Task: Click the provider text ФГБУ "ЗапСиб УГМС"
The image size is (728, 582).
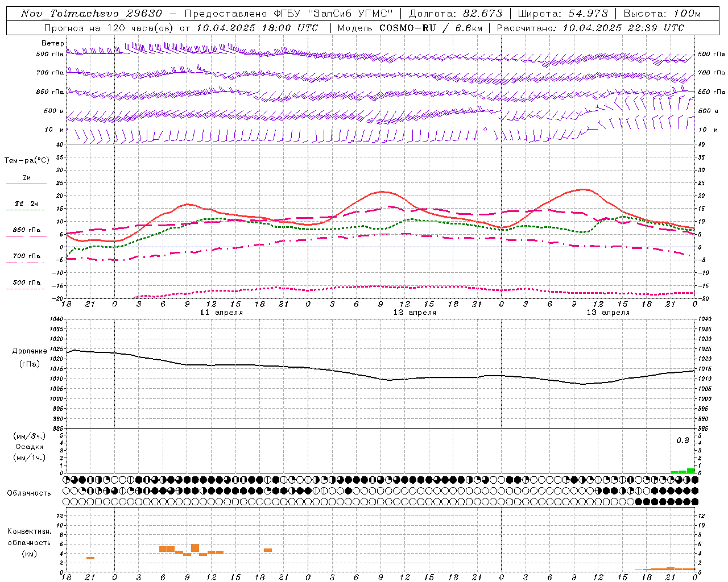Action: (334, 14)
